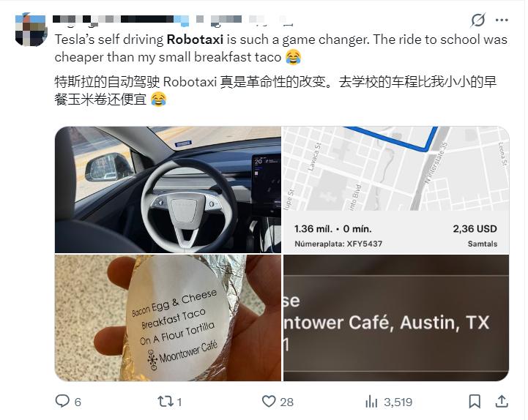Open the Grok slashed-circle icon
The image size is (528, 420).
point(477,20)
